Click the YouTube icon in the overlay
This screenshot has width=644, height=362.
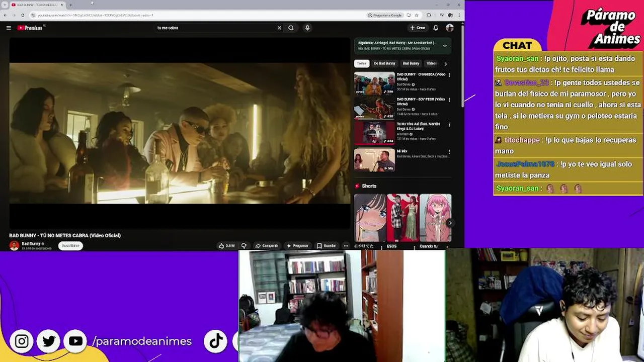[x=76, y=341]
